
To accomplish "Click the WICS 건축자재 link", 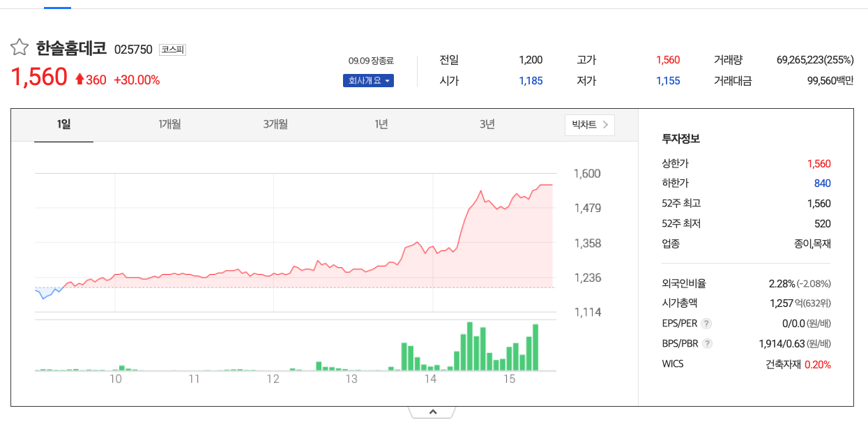I will click(x=783, y=364).
